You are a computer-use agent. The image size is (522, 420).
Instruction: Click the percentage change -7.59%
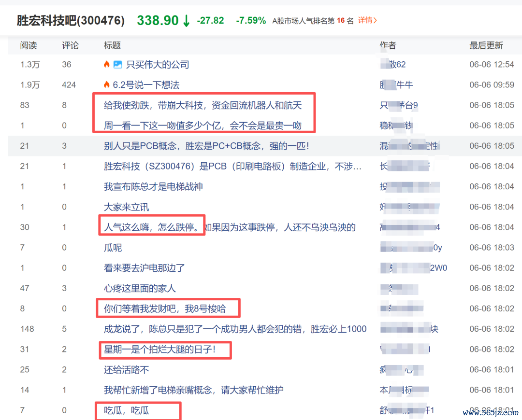pyautogui.click(x=251, y=21)
